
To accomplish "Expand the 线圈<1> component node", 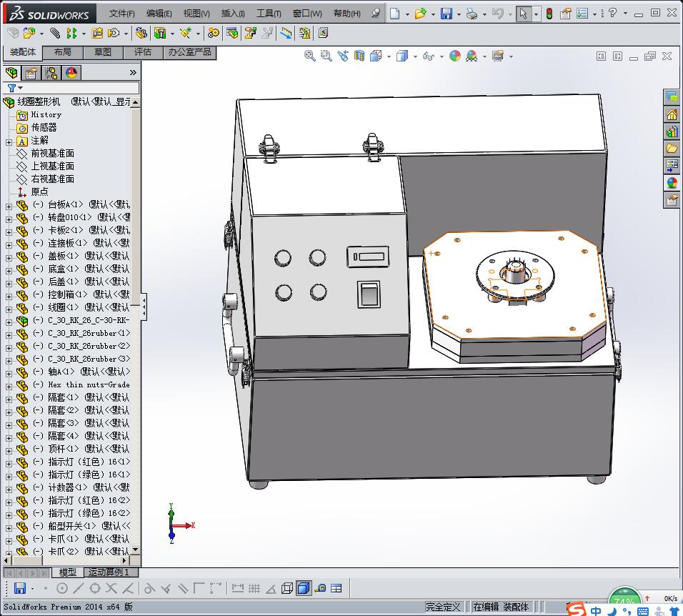I will (x=9, y=309).
